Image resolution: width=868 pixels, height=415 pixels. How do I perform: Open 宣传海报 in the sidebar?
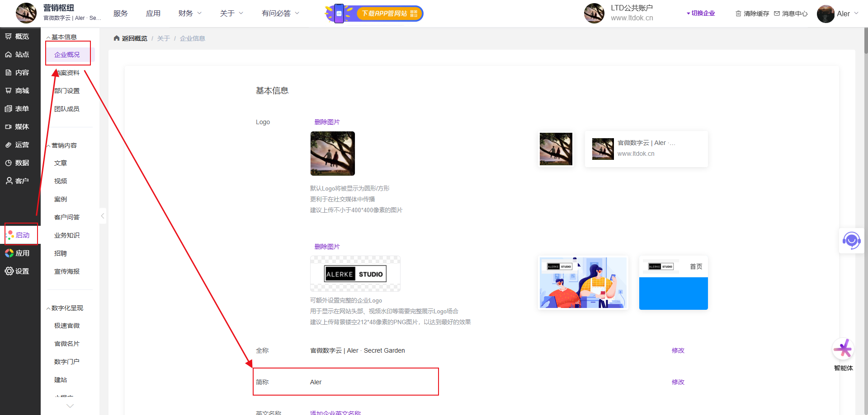pyautogui.click(x=67, y=271)
